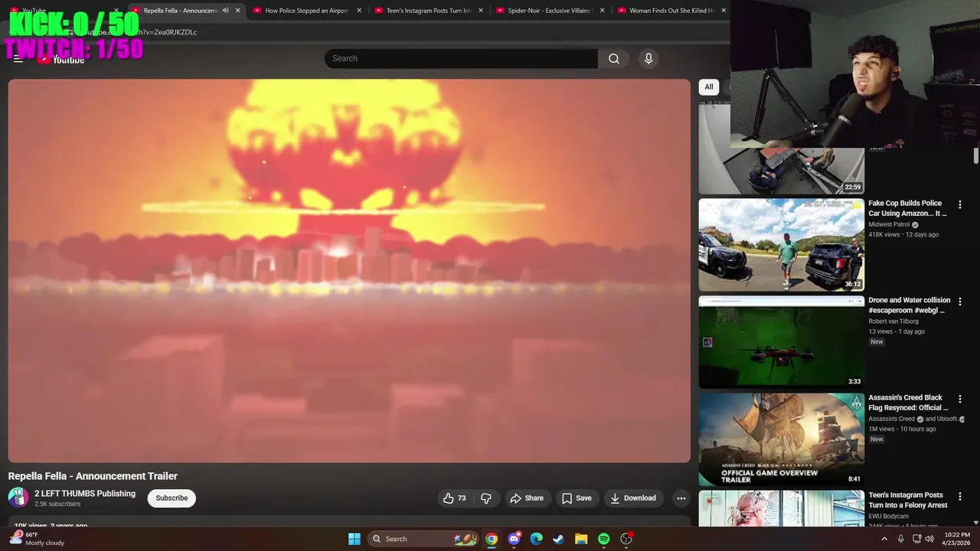
Task: Open options for Assassin's Creed Black Flag video
Action: [959, 399]
